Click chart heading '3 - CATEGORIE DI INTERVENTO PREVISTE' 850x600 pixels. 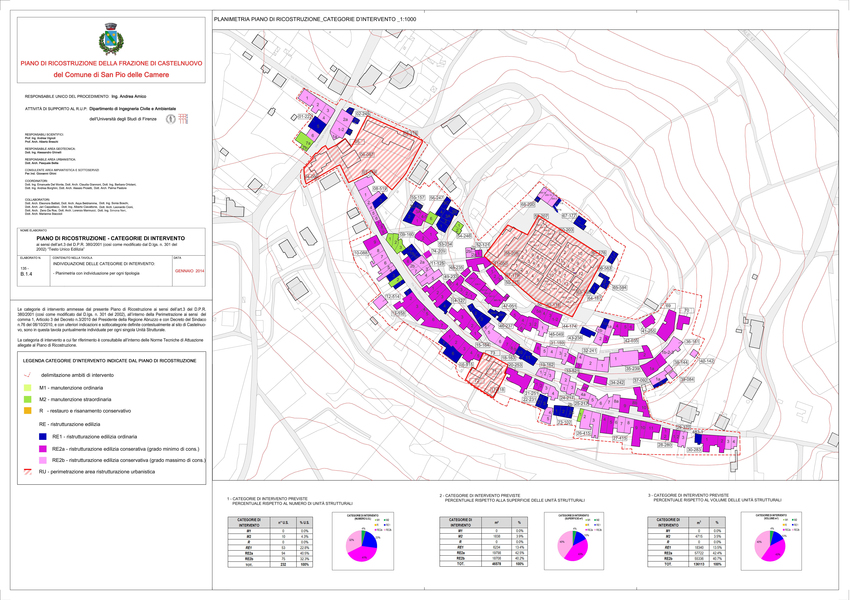pos(688,495)
